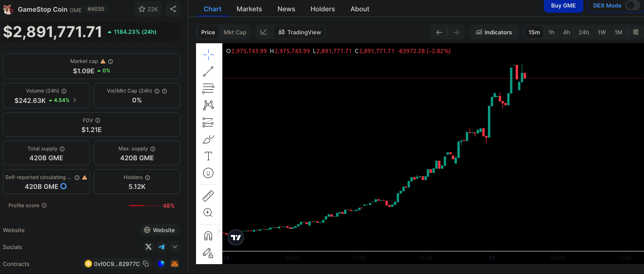Open the News tab

tap(286, 9)
